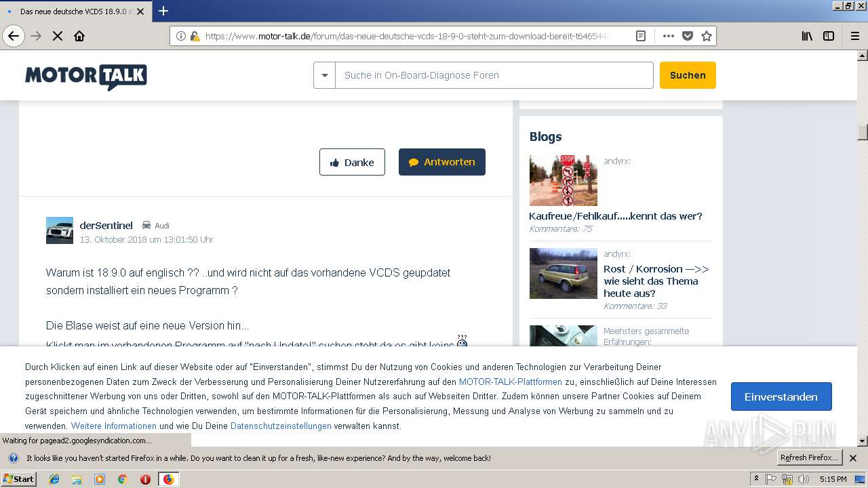Viewport: 868px width, 488px height.
Task: Open Weitere Informationen link
Action: [114, 426]
